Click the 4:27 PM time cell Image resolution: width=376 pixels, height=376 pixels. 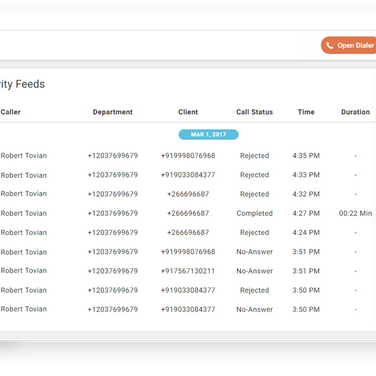pos(306,213)
